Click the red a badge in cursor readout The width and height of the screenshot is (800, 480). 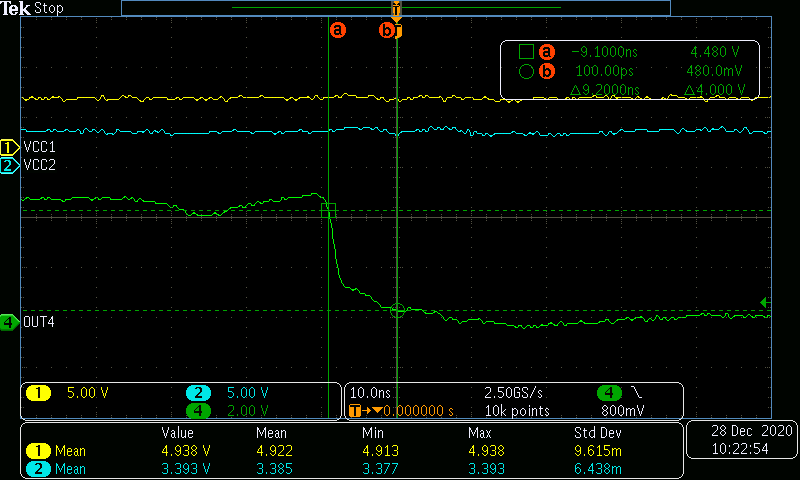pos(547,52)
